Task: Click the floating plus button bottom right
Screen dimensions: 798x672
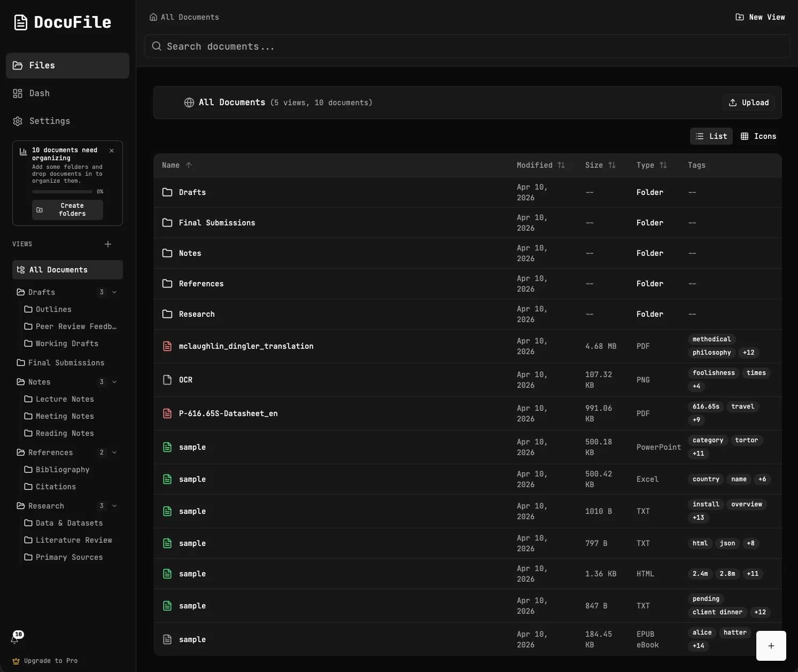Action: [x=771, y=645]
